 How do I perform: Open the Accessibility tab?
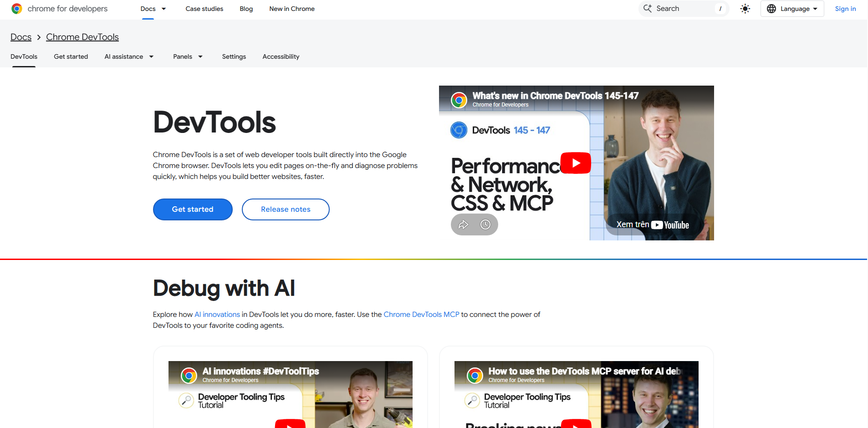point(281,56)
